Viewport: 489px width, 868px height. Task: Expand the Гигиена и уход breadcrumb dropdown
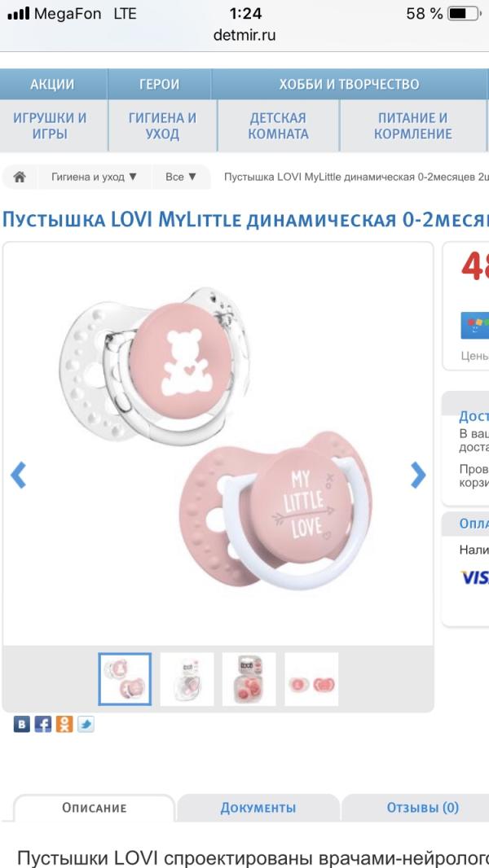(x=95, y=178)
